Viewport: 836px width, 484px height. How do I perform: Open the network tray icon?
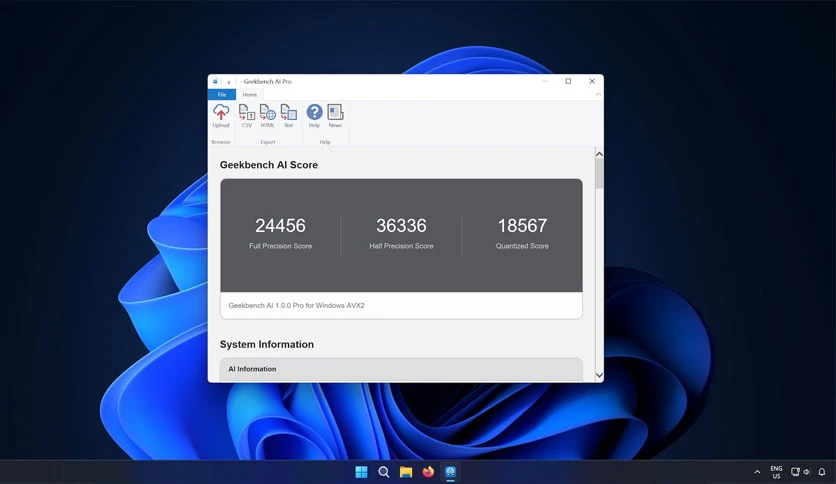(x=795, y=472)
